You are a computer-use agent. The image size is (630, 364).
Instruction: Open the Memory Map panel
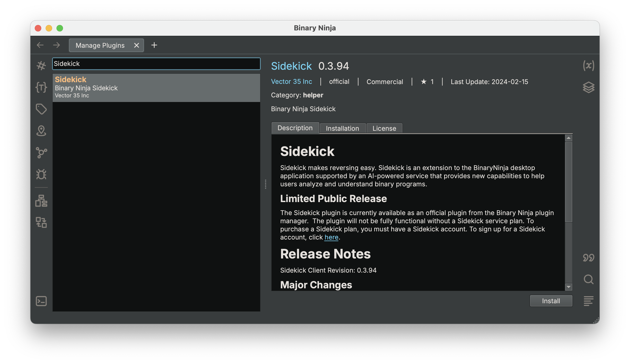click(x=41, y=131)
